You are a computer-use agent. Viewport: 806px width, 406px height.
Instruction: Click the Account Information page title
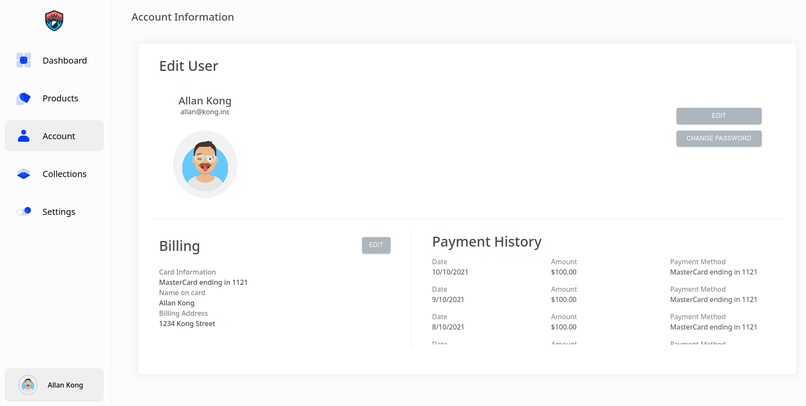(182, 17)
